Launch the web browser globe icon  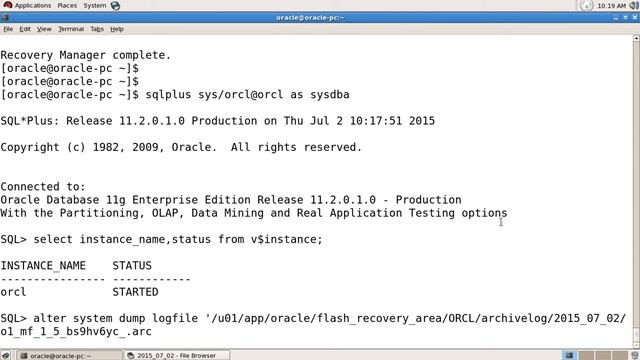(116, 6)
